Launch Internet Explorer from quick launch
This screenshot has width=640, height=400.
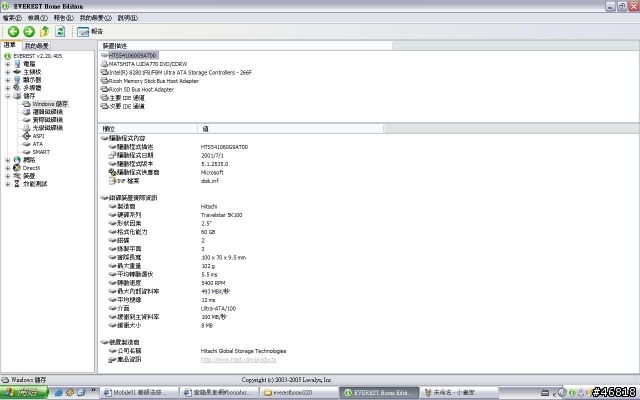58,393
